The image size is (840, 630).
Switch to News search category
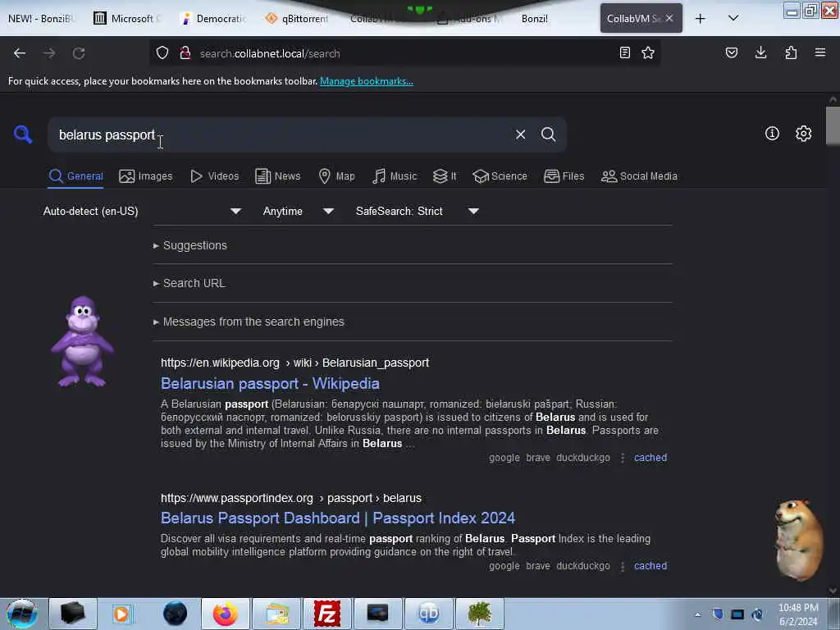click(277, 176)
